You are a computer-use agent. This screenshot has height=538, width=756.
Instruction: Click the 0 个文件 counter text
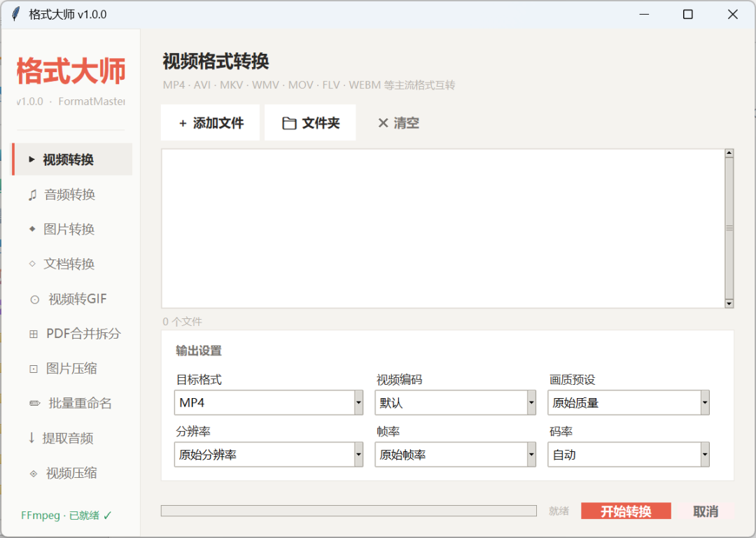click(182, 322)
